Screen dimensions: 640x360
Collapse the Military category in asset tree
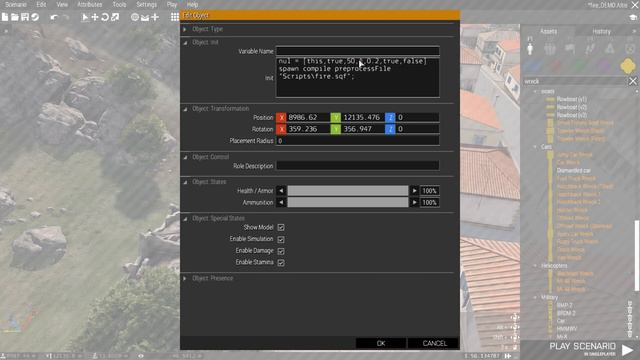tap(536, 298)
